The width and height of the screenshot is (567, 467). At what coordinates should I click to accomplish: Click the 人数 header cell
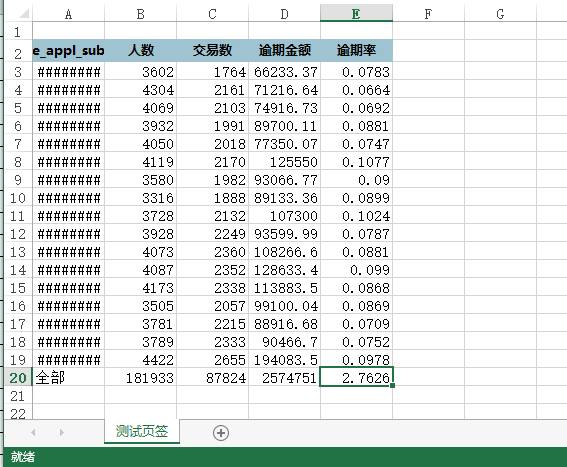(x=140, y=50)
